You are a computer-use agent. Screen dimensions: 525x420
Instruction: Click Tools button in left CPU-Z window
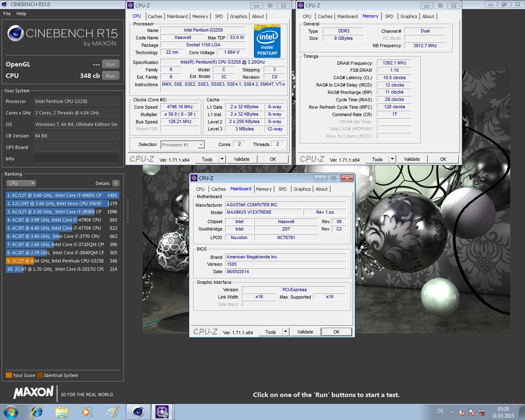click(x=207, y=160)
